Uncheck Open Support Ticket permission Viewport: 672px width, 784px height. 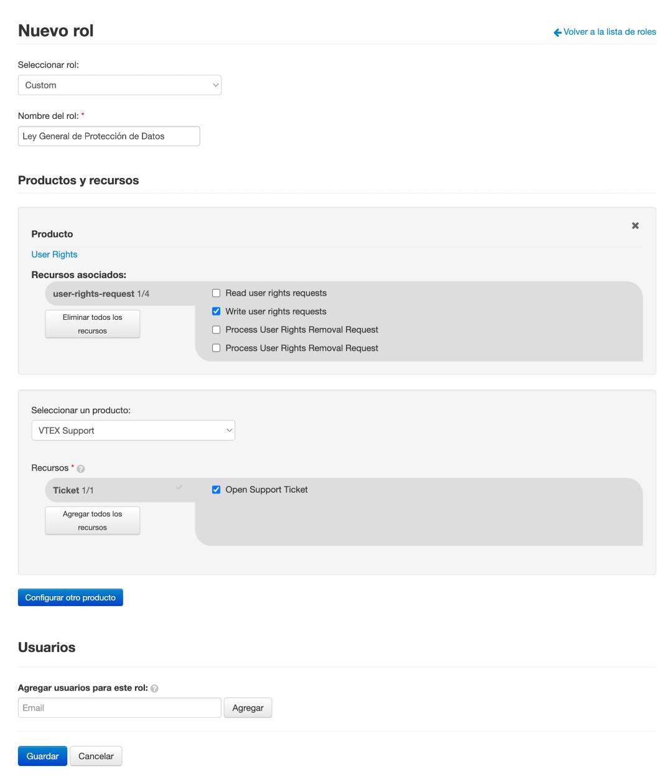[x=217, y=490]
